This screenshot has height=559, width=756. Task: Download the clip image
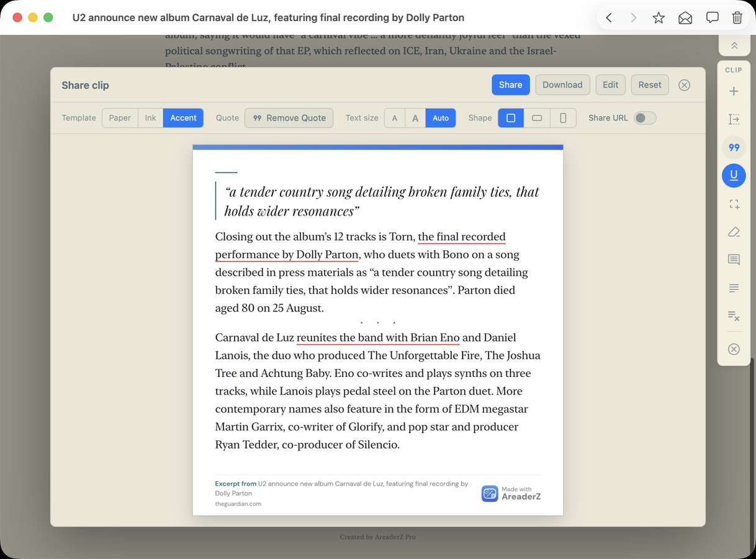click(562, 85)
